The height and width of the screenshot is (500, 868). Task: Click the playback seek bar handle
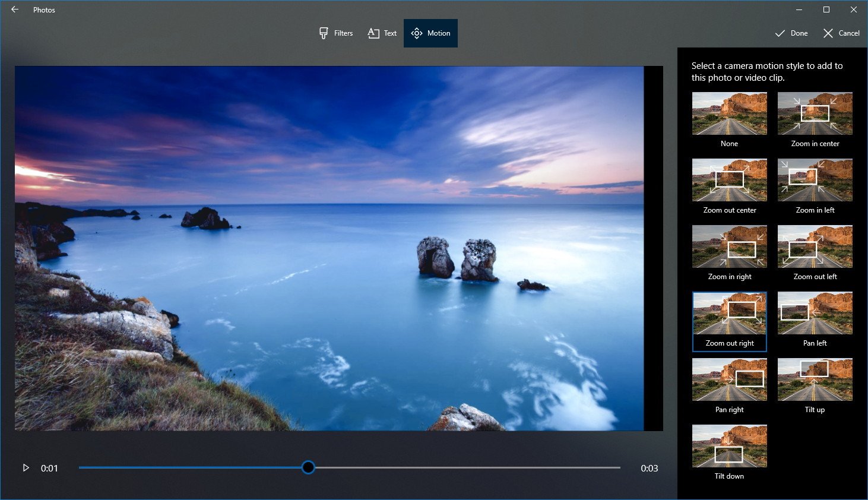coord(308,467)
